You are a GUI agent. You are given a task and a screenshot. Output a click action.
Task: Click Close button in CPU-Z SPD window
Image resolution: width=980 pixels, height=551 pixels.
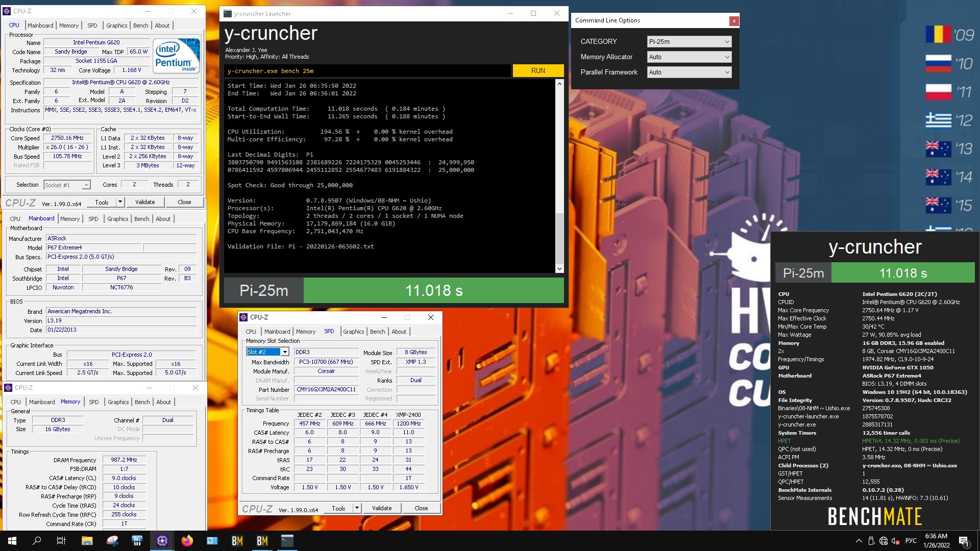point(421,508)
